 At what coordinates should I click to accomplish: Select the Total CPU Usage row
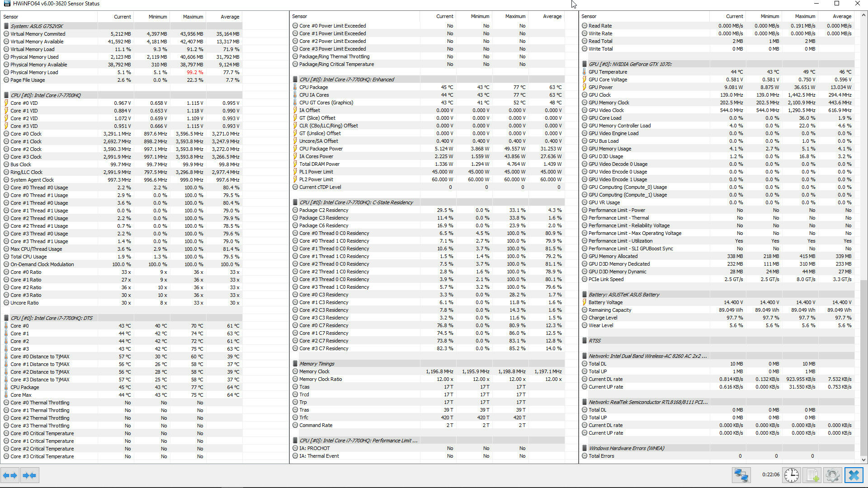[122, 257]
